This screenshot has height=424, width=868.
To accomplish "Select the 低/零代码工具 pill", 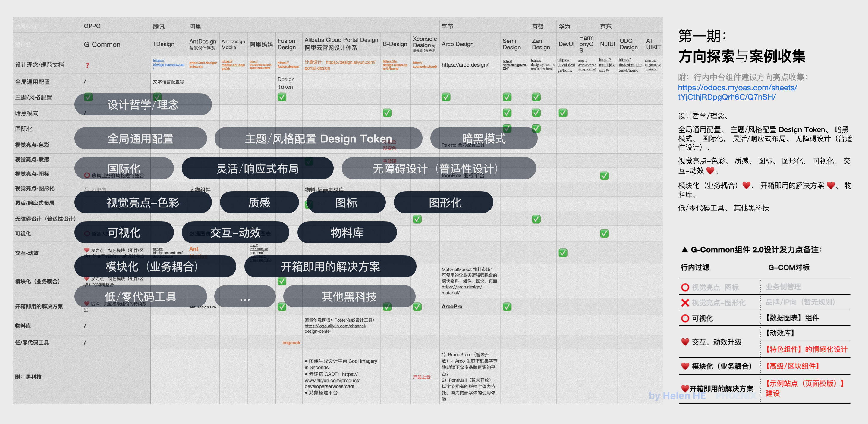I will [140, 296].
